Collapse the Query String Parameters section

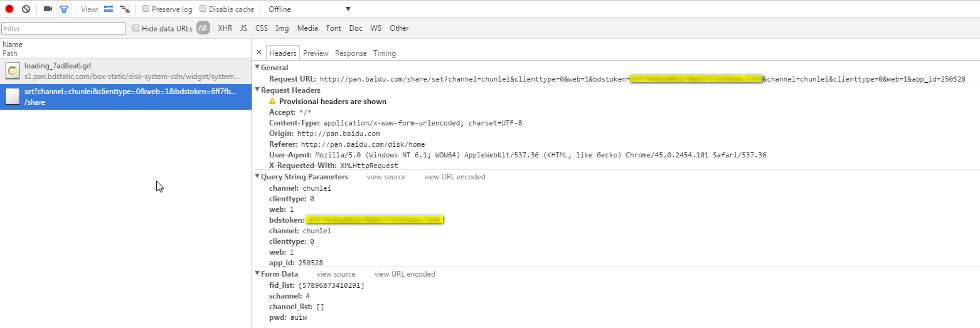pyautogui.click(x=257, y=176)
